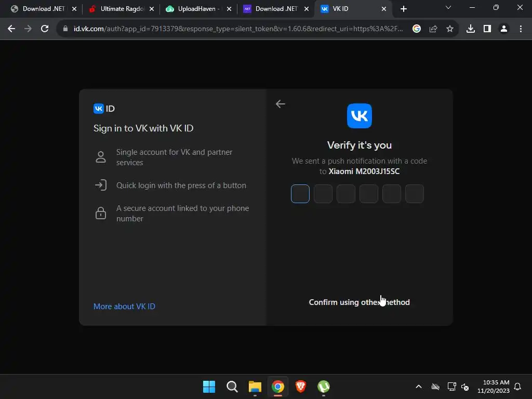This screenshot has height=399, width=532.
Task: Open Chrome three-dot menu
Action: pos(521,29)
